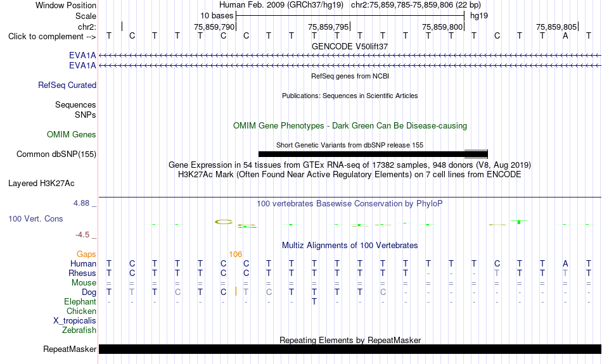This screenshot has width=602, height=364.
Task: Click the hg19 label beside the scale bar
Action: click(479, 16)
